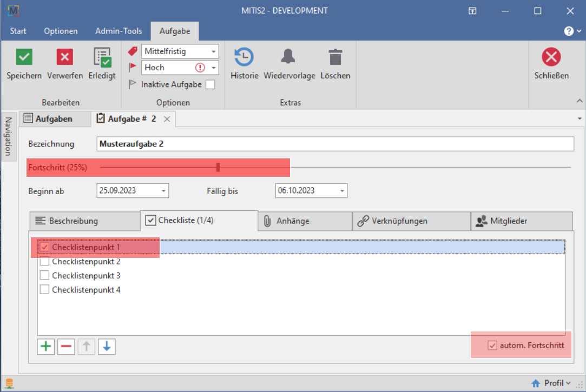The width and height of the screenshot is (586, 392).
Task: Open the Fällig bis date picker
Action: 342,191
